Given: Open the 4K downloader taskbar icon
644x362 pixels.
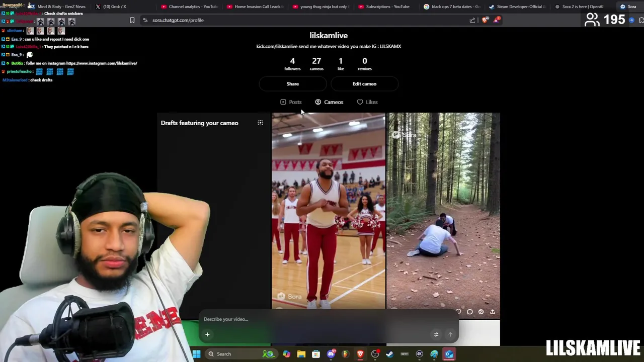Looking at the screenshot, I should coord(419,354).
